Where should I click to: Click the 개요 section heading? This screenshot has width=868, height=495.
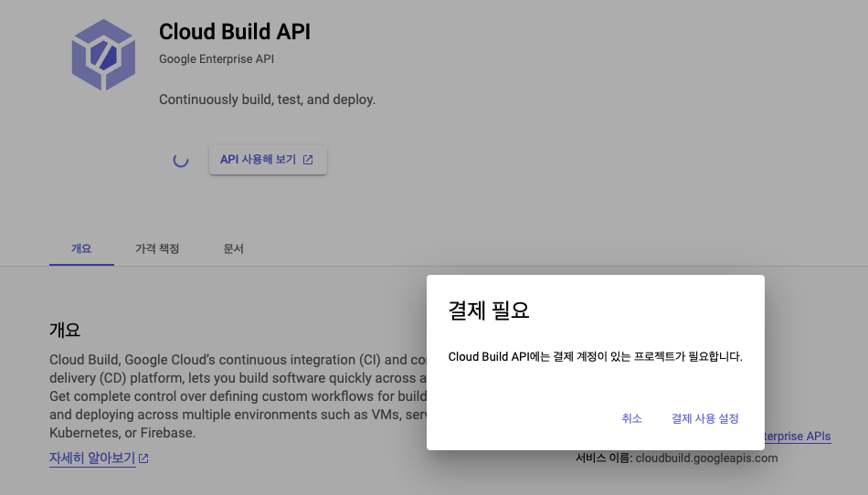tap(65, 331)
